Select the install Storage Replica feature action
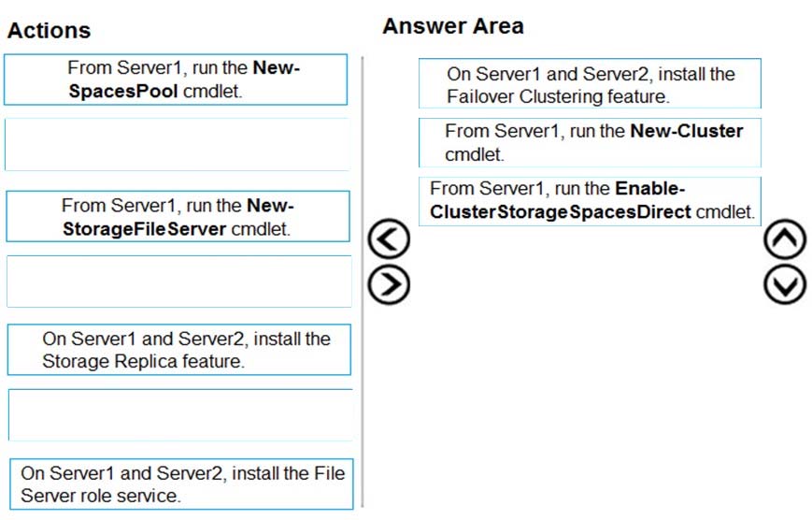This screenshot has width=812, height=520. pyautogui.click(x=179, y=350)
